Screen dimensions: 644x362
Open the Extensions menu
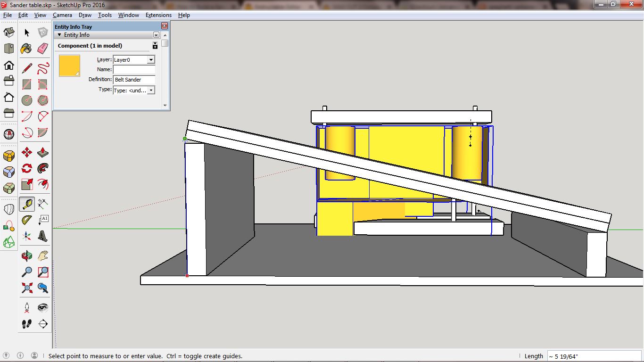158,15
